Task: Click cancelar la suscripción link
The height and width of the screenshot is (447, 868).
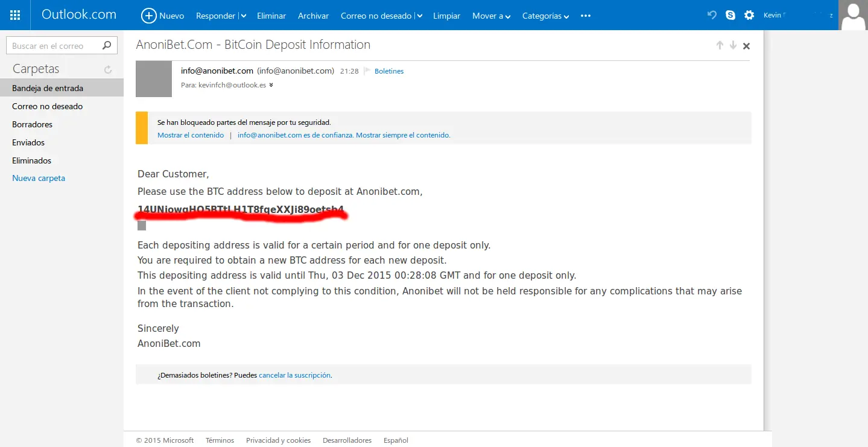Action: [x=294, y=375]
